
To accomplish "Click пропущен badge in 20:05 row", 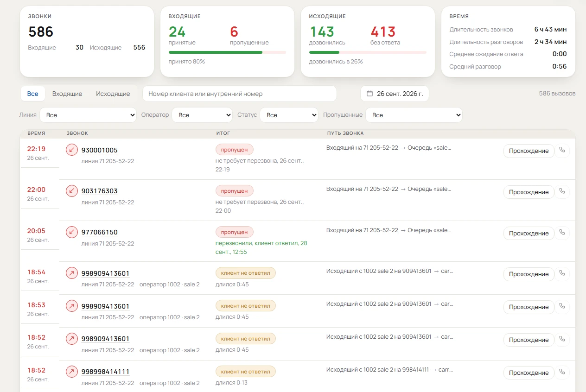I will [x=235, y=232].
